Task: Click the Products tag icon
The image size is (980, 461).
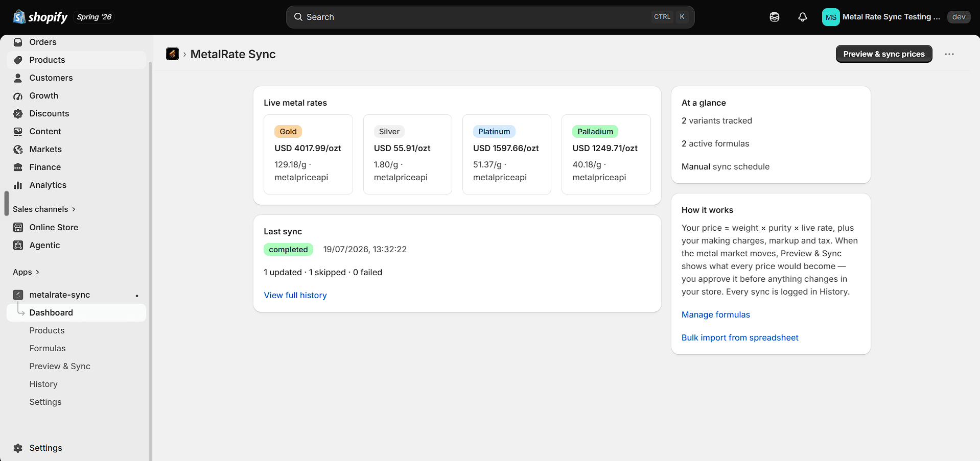Action: click(18, 60)
